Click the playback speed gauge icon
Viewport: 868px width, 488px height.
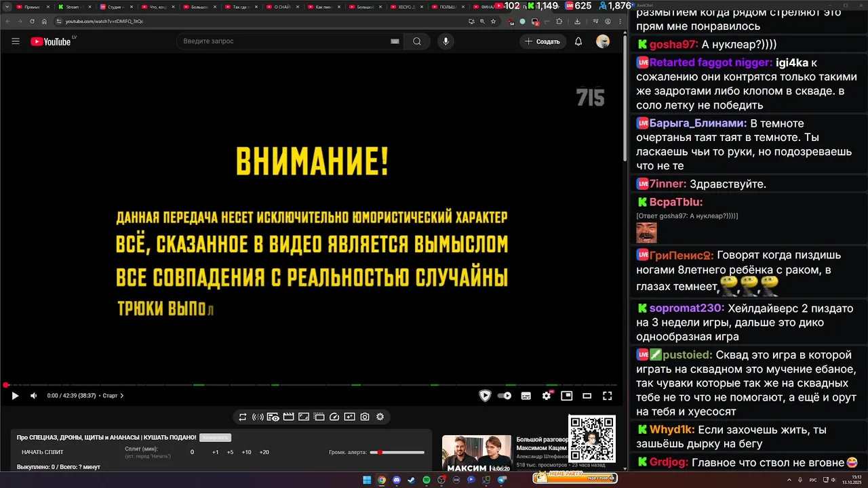[x=334, y=417]
